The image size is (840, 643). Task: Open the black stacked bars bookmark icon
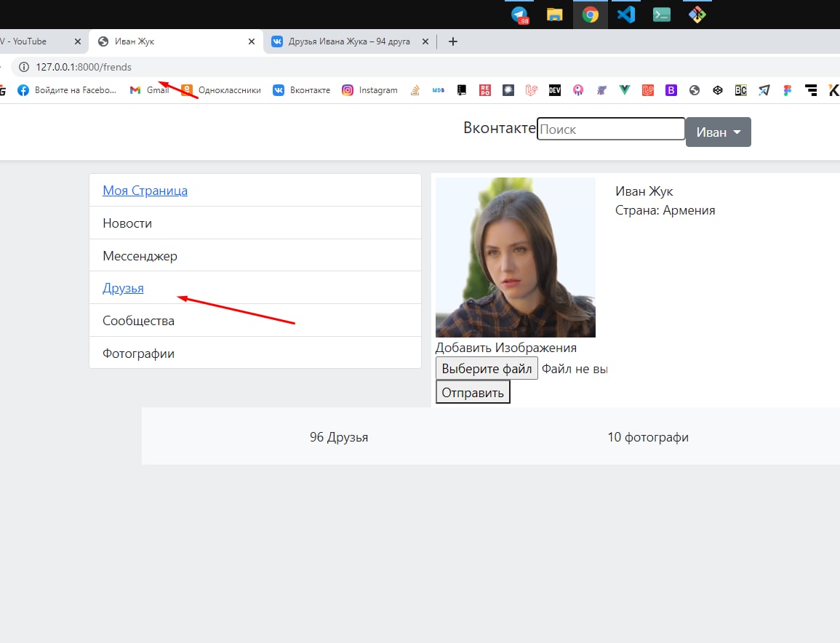(x=811, y=90)
